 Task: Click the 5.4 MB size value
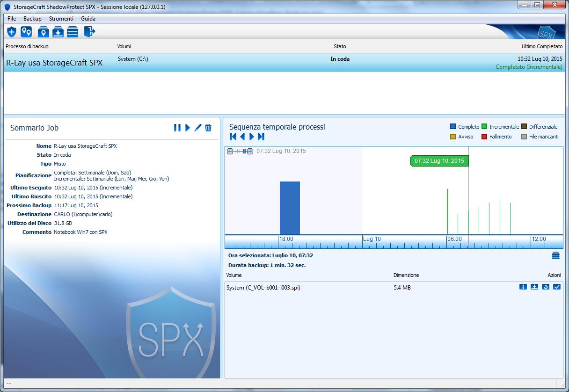coord(402,288)
